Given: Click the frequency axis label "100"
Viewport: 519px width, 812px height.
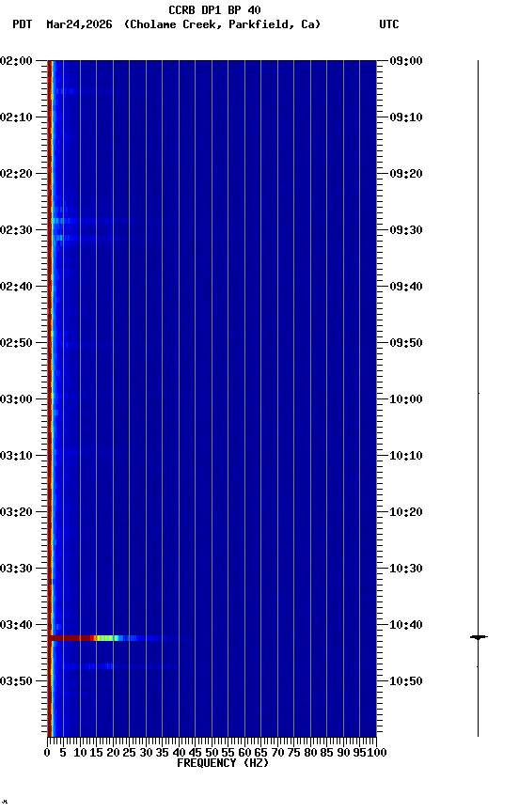Looking at the screenshot, I should pos(377,753).
